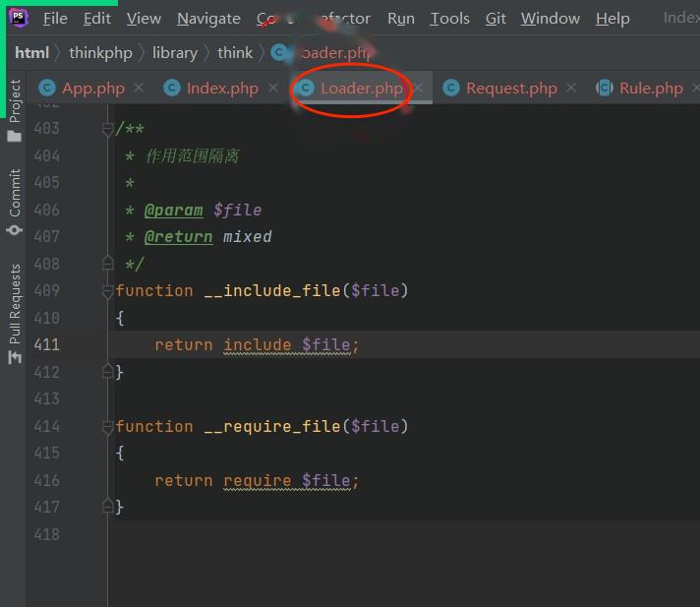
Task: Click the require keyword on line 416
Action: 258,481
